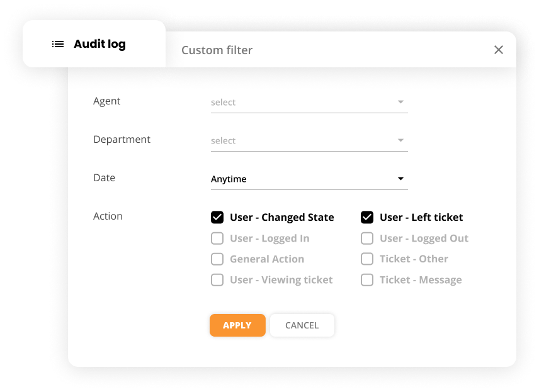Uncheck User - Changed State
The width and height of the screenshot is (539, 392).
217,217
